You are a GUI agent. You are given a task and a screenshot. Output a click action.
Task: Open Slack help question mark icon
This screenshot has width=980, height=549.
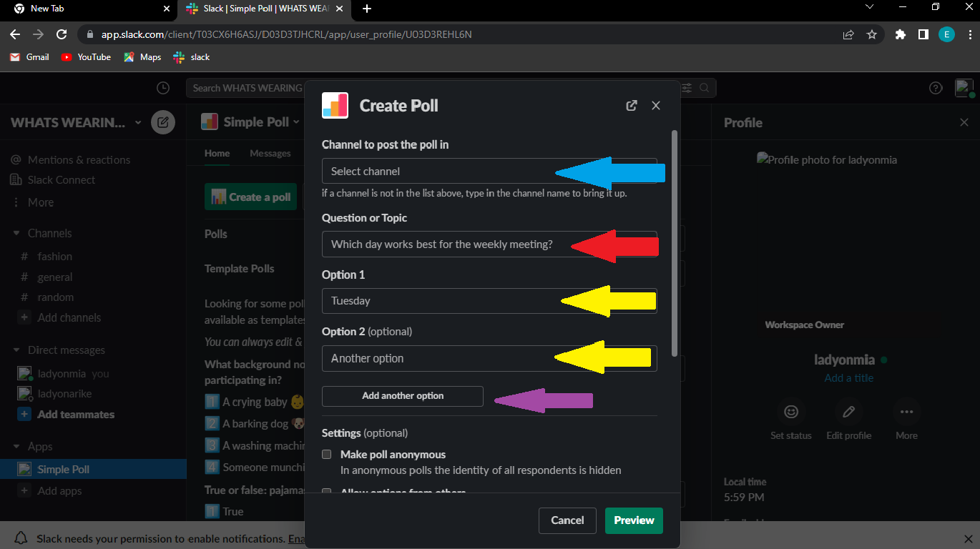click(936, 88)
